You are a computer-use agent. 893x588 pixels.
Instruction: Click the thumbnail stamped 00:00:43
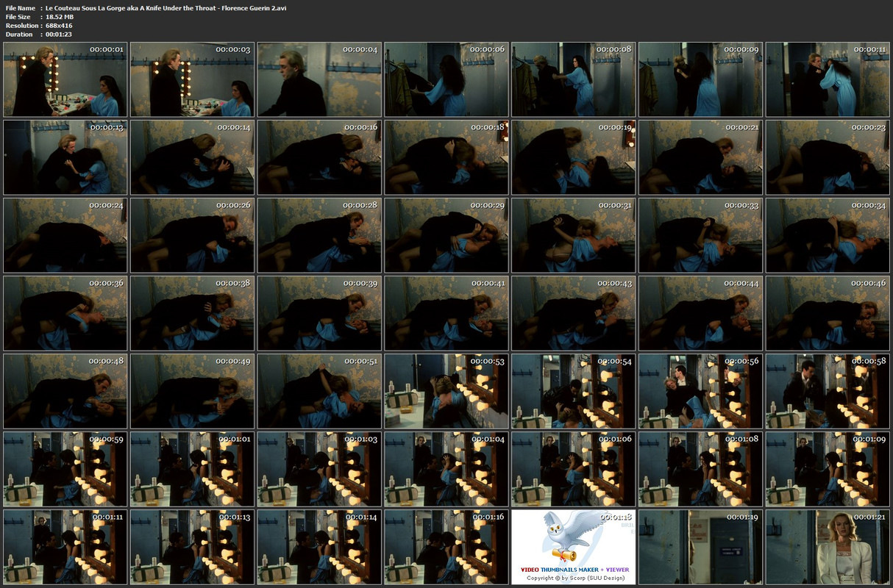(x=574, y=313)
